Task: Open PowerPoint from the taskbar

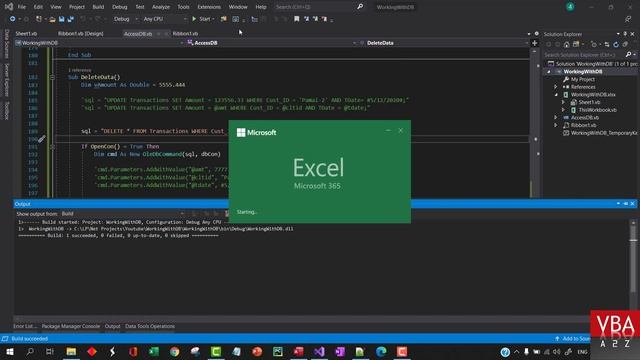Action: click(257, 351)
